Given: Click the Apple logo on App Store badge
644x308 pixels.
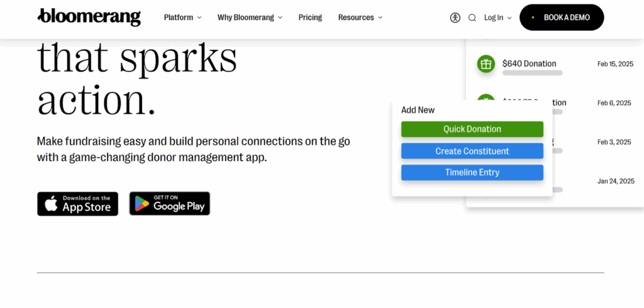Looking at the screenshot, I should click(x=51, y=204).
